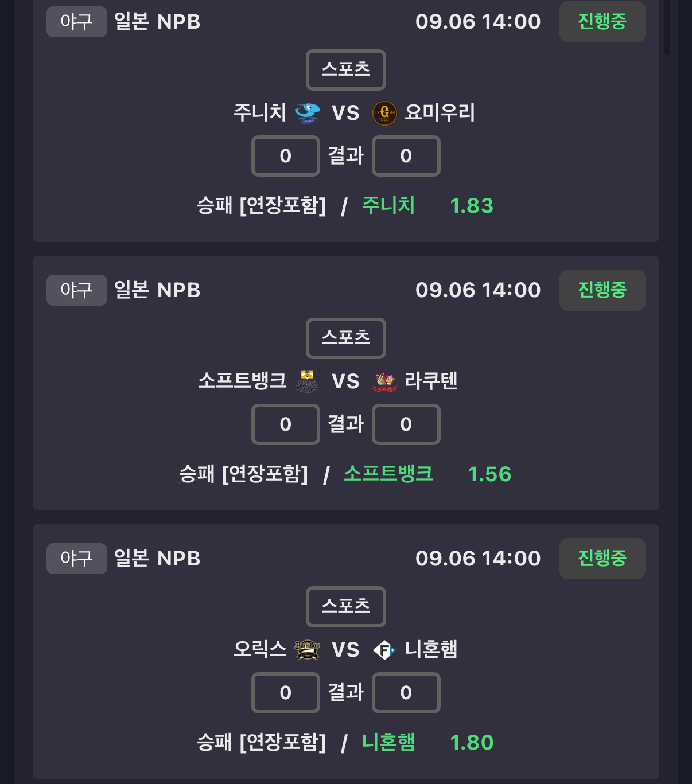Open the 스포츠 label in 주니치 card
Screen dimensions: 692x784
(346, 70)
